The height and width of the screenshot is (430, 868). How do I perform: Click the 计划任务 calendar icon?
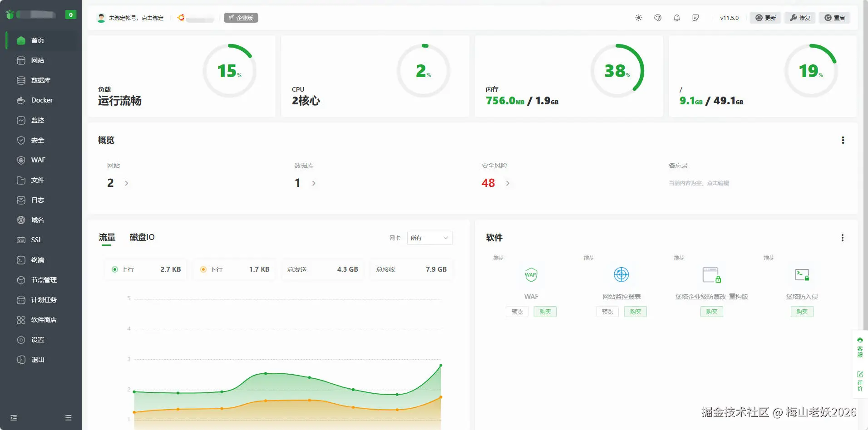pos(21,300)
